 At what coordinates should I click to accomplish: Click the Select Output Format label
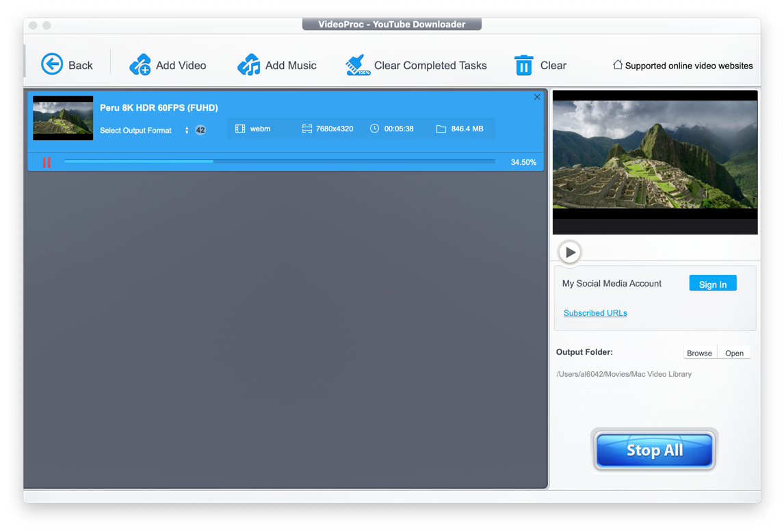coord(135,131)
